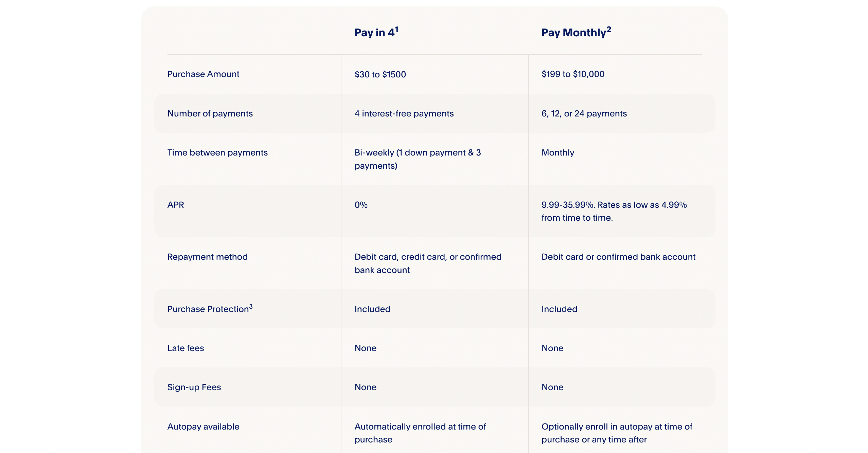The image size is (868, 453).
Task: Open footnote 3 beside Purchase Protection
Action: [251, 306]
